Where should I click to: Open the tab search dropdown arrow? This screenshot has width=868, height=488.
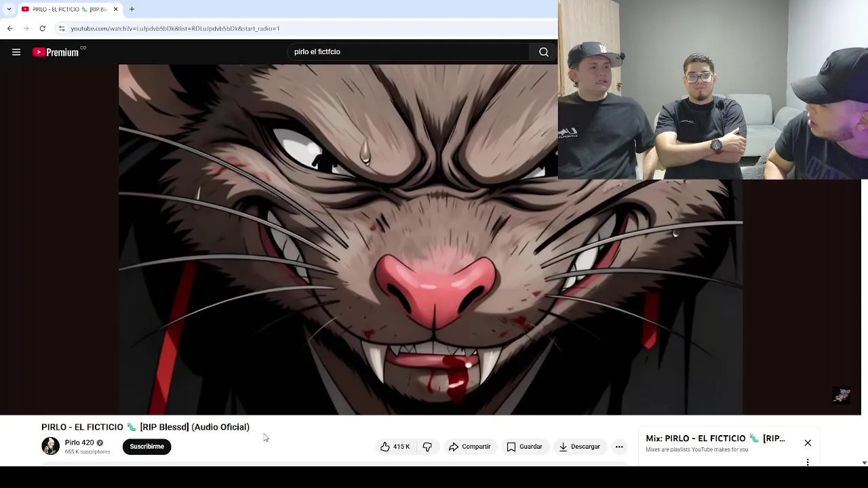[9, 9]
